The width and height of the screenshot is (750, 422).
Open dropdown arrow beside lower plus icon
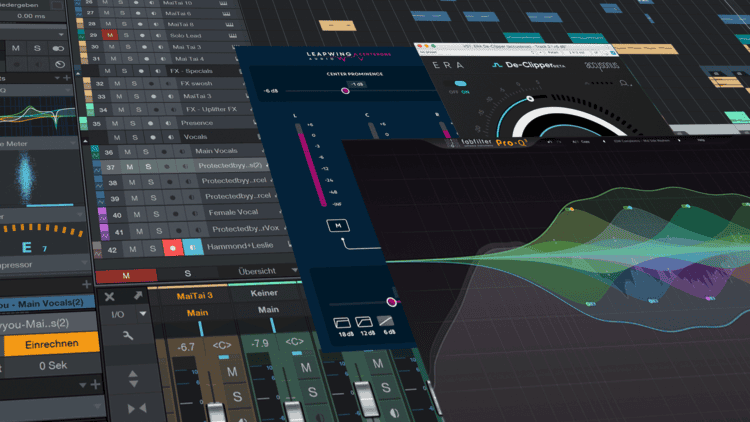click(83, 385)
